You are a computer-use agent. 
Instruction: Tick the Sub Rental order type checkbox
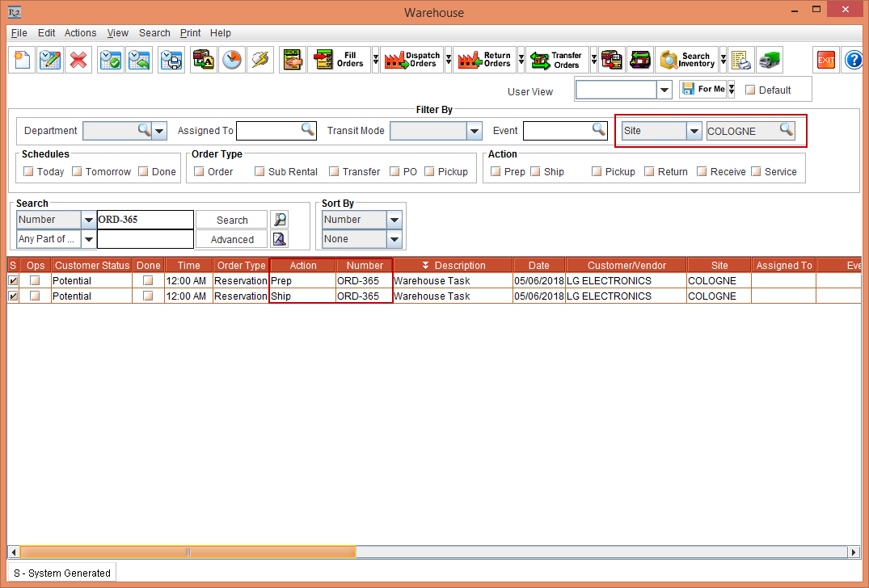(x=259, y=171)
